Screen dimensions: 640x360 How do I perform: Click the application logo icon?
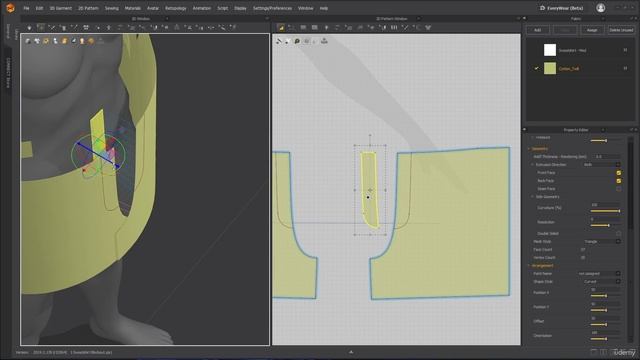[x=11, y=8]
